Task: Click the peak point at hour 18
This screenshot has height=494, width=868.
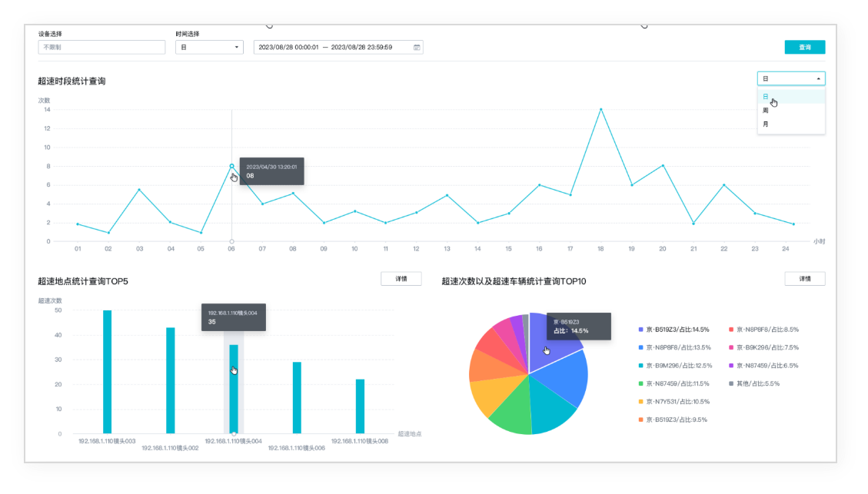Action: [600, 109]
